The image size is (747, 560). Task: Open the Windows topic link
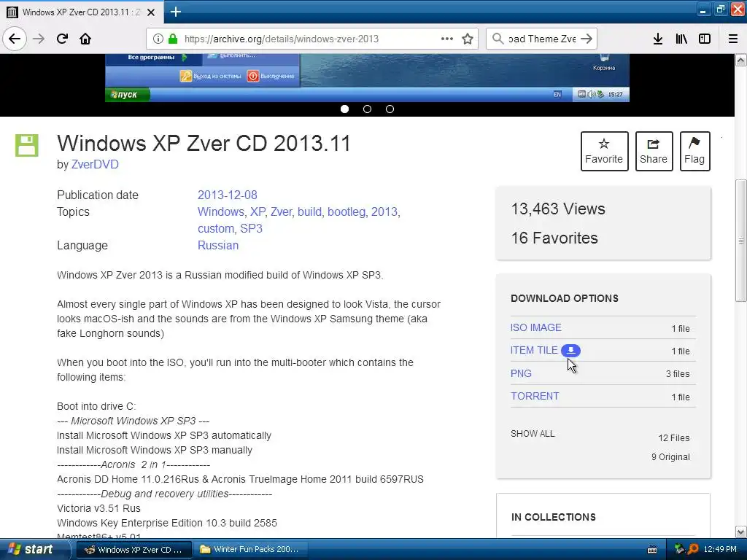(220, 211)
